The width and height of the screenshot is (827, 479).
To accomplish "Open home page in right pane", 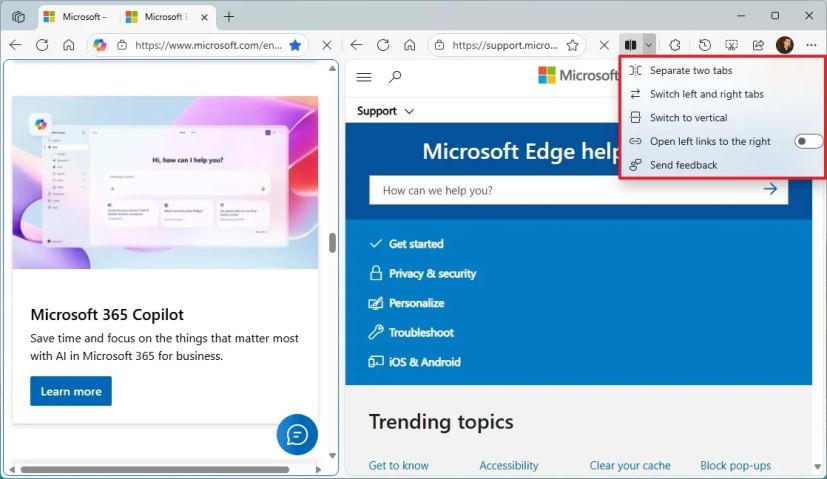I will [410, 45].
